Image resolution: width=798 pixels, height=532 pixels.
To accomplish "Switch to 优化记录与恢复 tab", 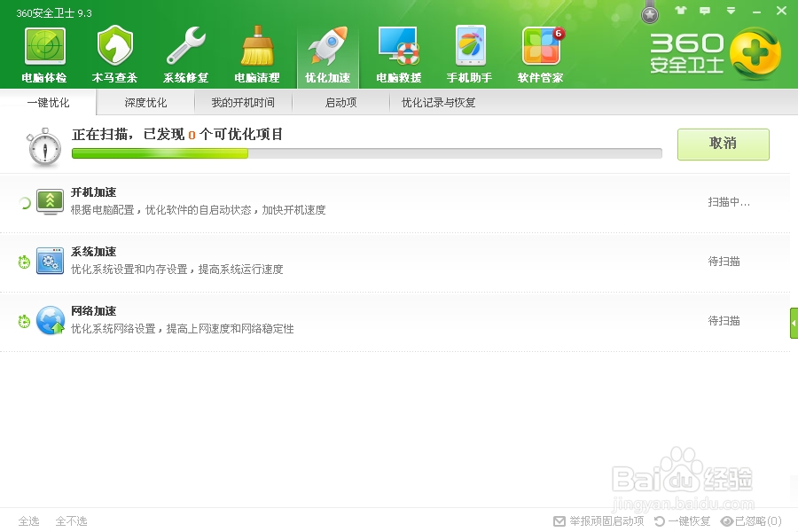I will coord(438,102).
